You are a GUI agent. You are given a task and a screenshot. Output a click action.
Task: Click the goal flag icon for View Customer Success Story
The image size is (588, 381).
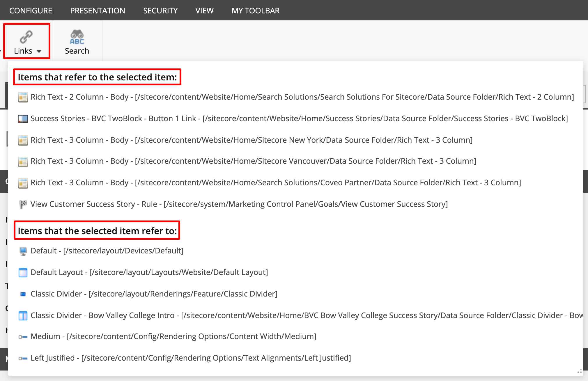(x=23, y=204)
